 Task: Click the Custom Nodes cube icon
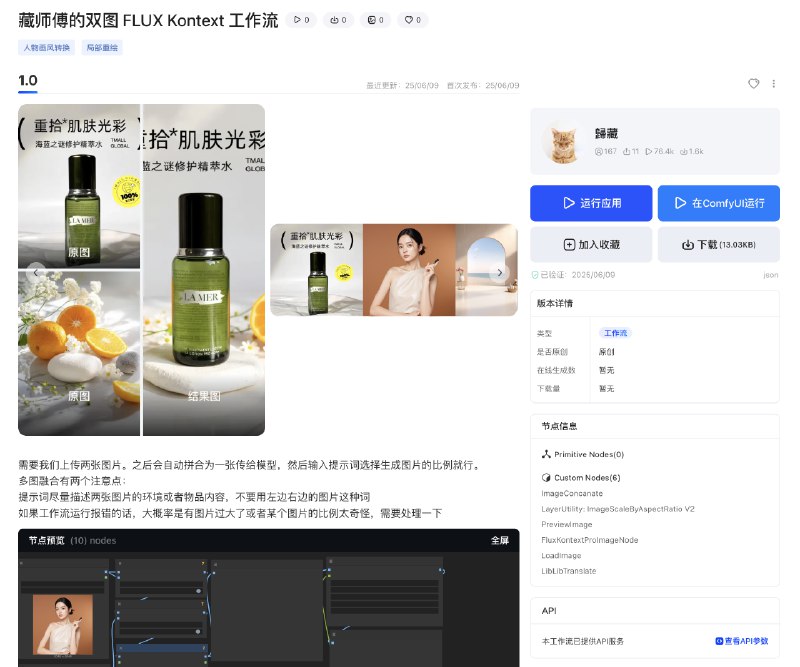[x=546, y=478]
